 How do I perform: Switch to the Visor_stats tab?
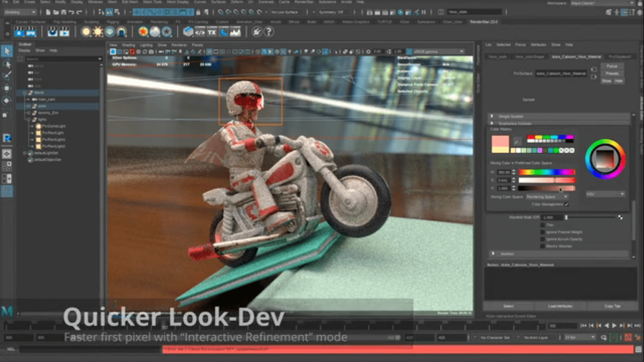pos(497,57)
